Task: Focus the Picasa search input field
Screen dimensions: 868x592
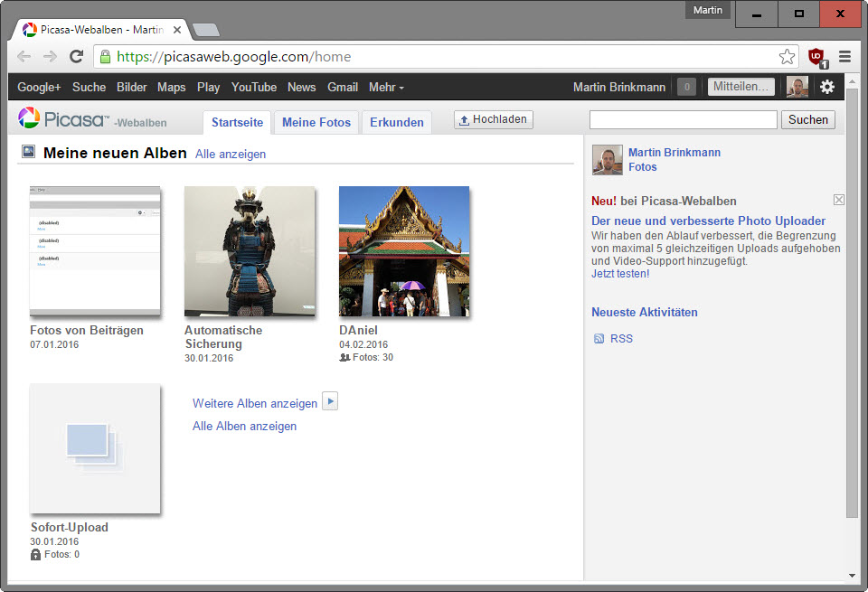Action: pyautogui.click(x=684, y=119)
